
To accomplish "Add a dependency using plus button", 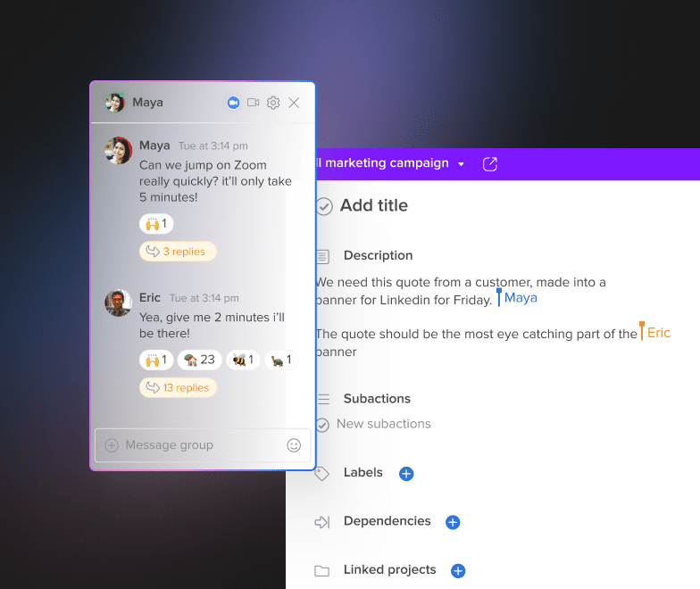I will tap(453, 522).
